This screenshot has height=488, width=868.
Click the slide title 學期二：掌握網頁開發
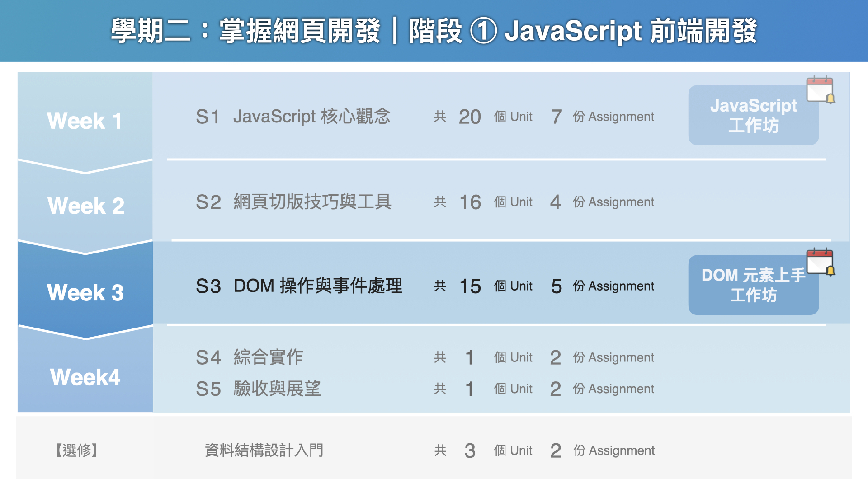pyautogui.click(x=245, y=31)
